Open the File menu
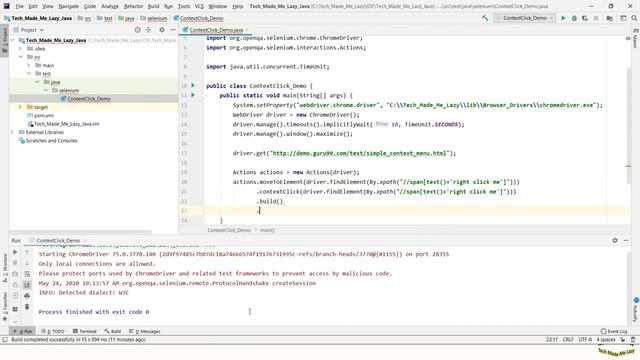This screenshot has width=640, height=360. [x=20, y=6]
